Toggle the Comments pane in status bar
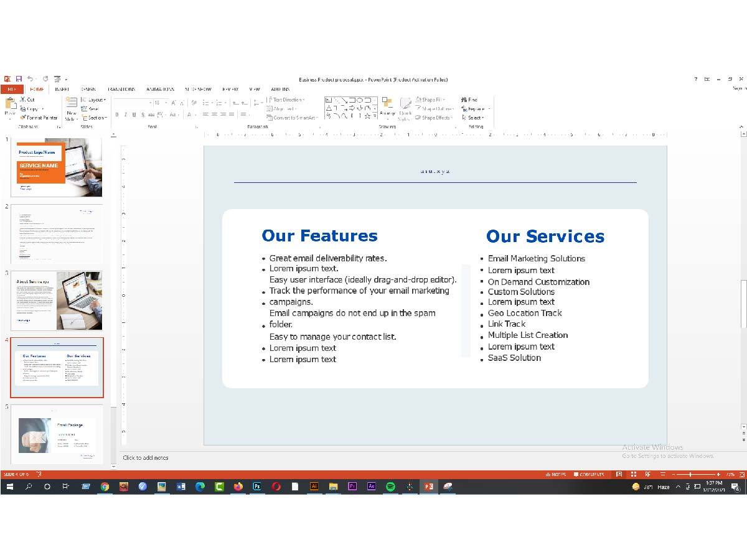747x560 pixels. coord(588,474)
